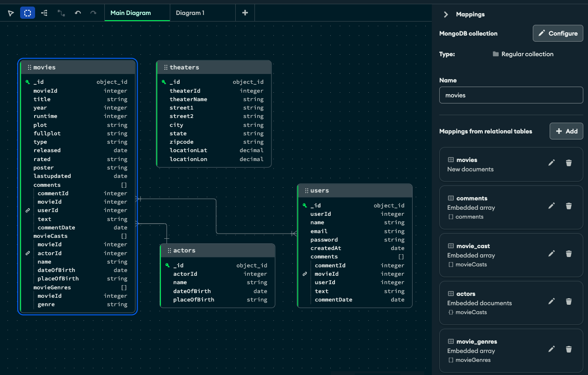Activate the marquee selection tool
The width and height of the screenshot is (588, 375).
28,13
